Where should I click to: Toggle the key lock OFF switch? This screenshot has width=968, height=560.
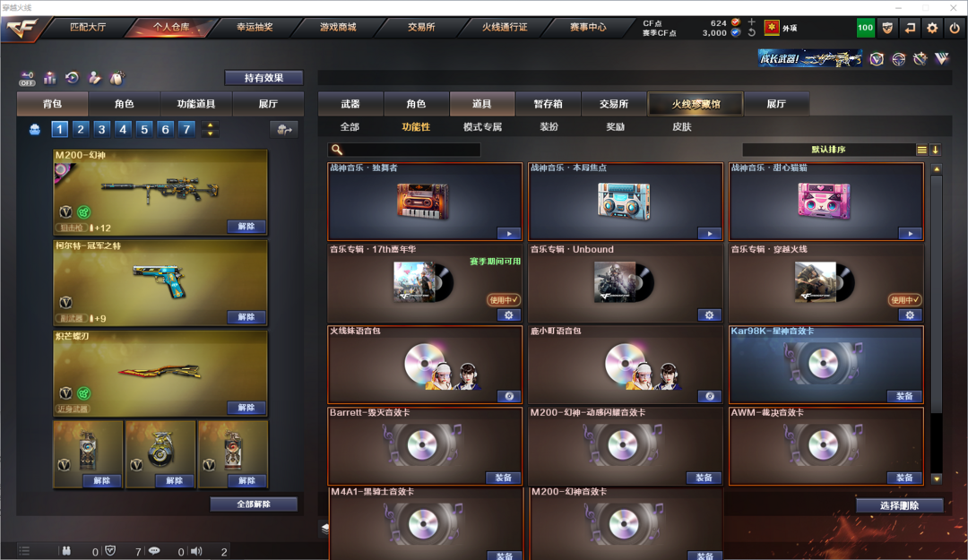point(27,78)
